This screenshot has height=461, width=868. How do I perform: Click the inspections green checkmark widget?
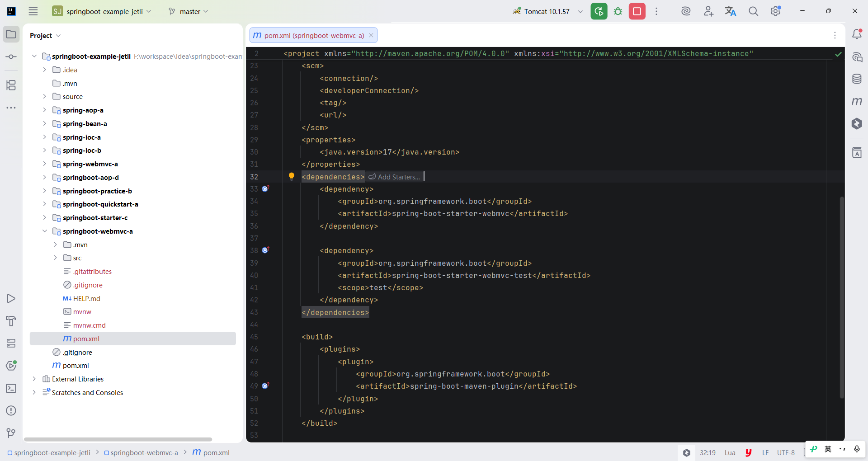coord(838,54)
